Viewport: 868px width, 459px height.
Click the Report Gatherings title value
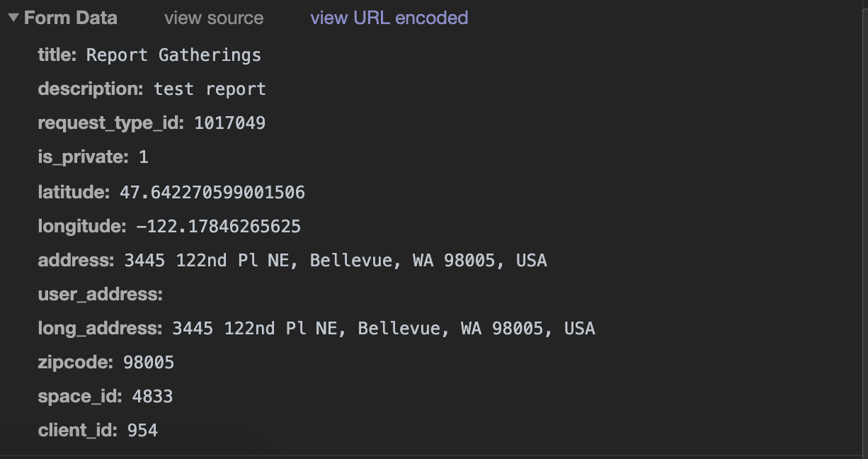(173, 55)
